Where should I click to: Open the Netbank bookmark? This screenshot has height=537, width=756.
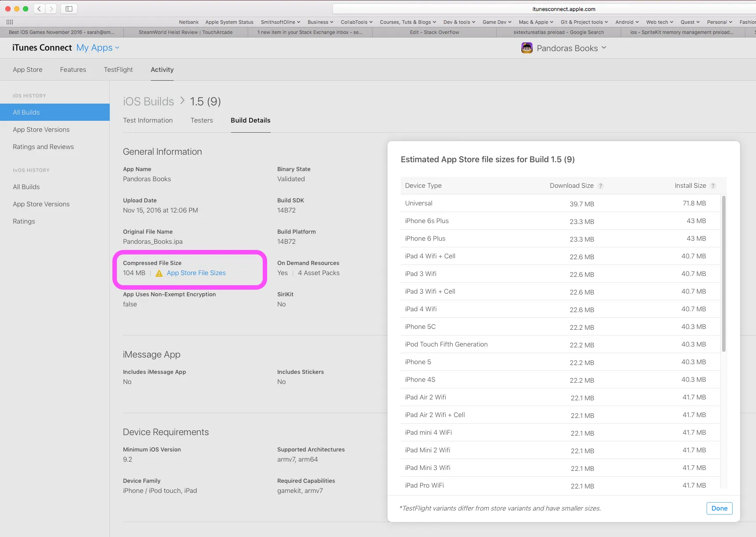click(189, 22)
